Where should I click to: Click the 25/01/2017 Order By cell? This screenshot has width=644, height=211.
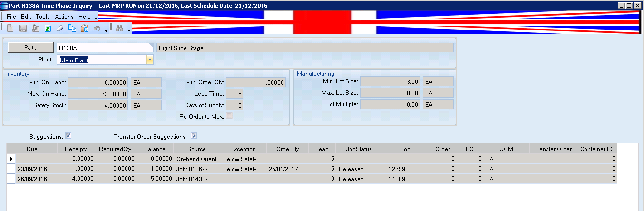[x=287, y=169]
